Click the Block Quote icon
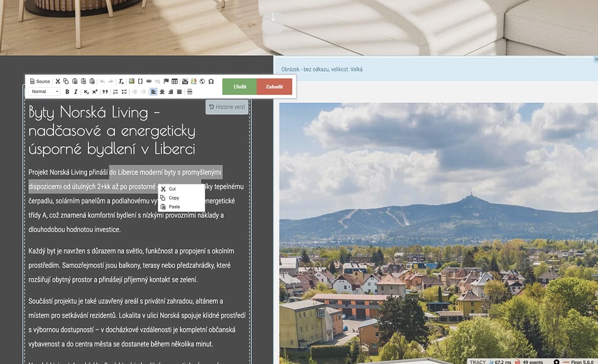The width and height of the screenshot is (598, 364). coord(106,92)
